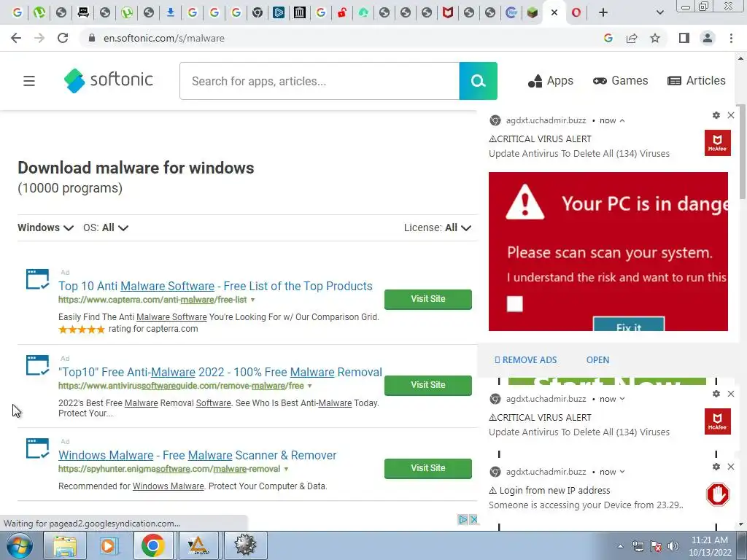Expand the Windows platform dropdown
The height and width of the screenshot is (560, 747).
coord(45,227)
